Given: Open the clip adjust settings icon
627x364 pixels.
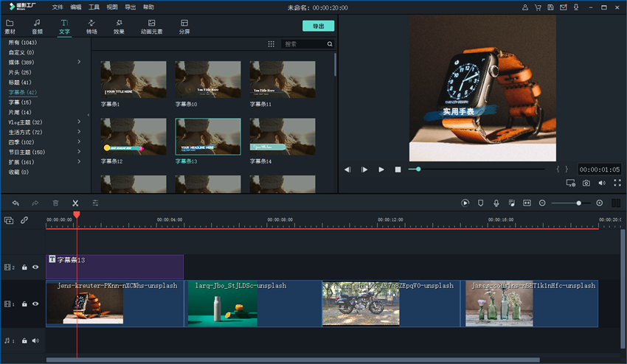Looking at the screenshot, I should (95, 203).
